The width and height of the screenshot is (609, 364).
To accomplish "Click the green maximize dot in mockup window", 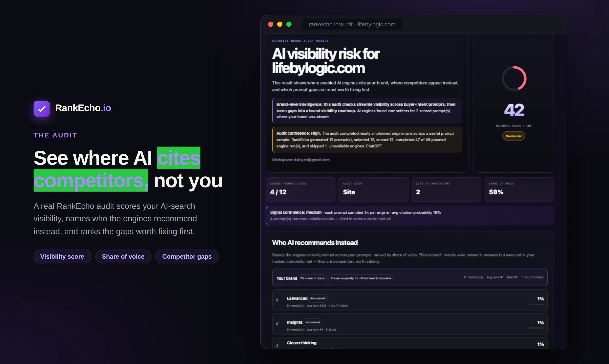I will 289,24.
